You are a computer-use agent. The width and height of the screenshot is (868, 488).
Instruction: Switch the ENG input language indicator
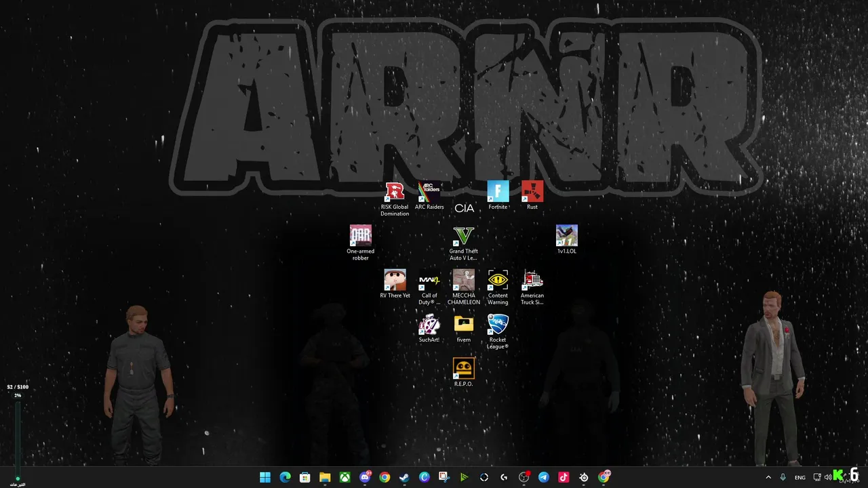point(800,477)
